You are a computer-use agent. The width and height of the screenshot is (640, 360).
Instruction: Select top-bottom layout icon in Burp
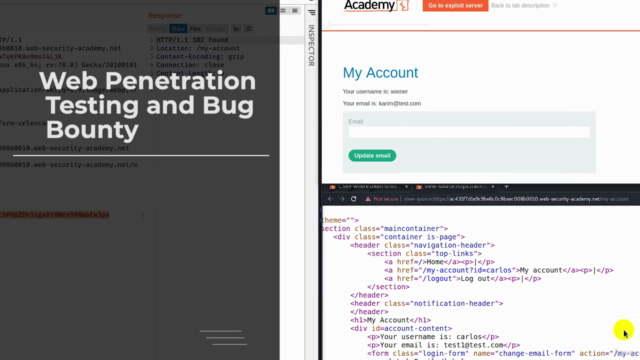pyautogui.click(x=283, y=11)
